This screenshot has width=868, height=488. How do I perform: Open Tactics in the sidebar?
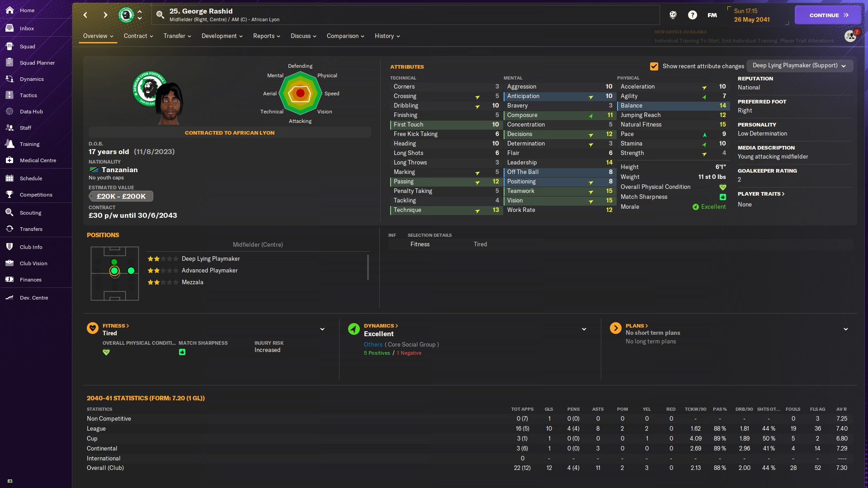click(x=28, y=95)
